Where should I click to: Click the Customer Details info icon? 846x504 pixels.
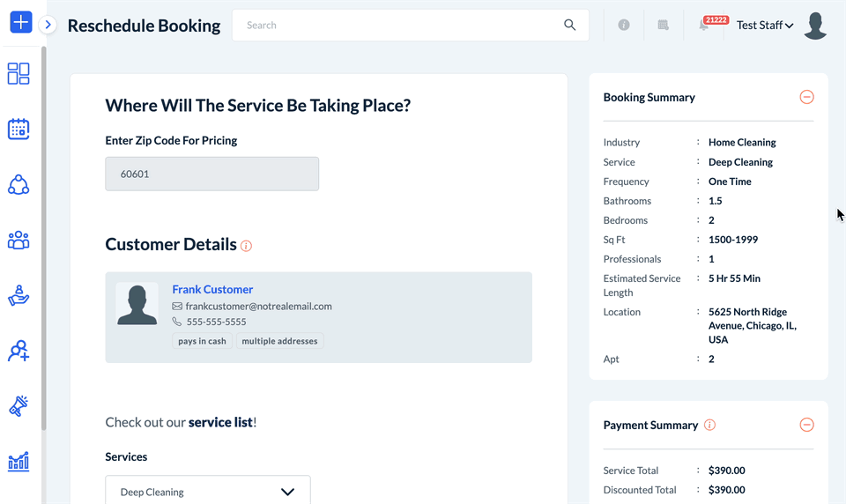(247, 246)
